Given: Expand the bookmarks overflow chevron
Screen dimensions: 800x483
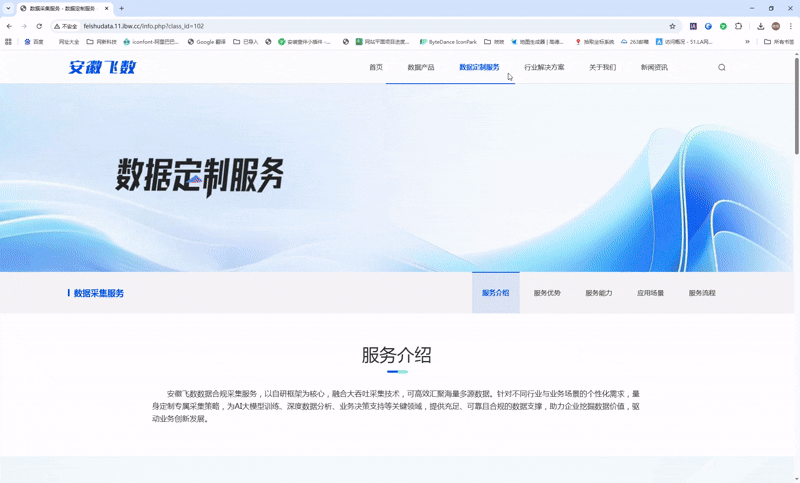Looking at the screenshot, I should point(747,42).
